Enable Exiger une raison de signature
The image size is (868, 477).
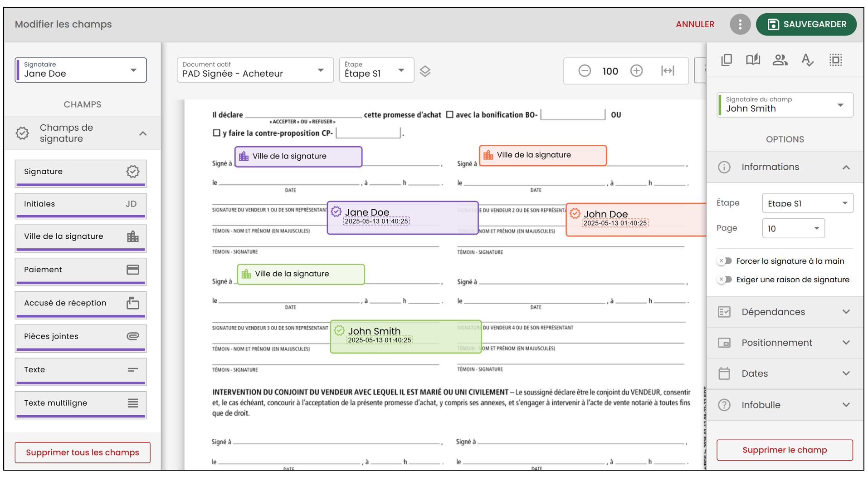725,280
